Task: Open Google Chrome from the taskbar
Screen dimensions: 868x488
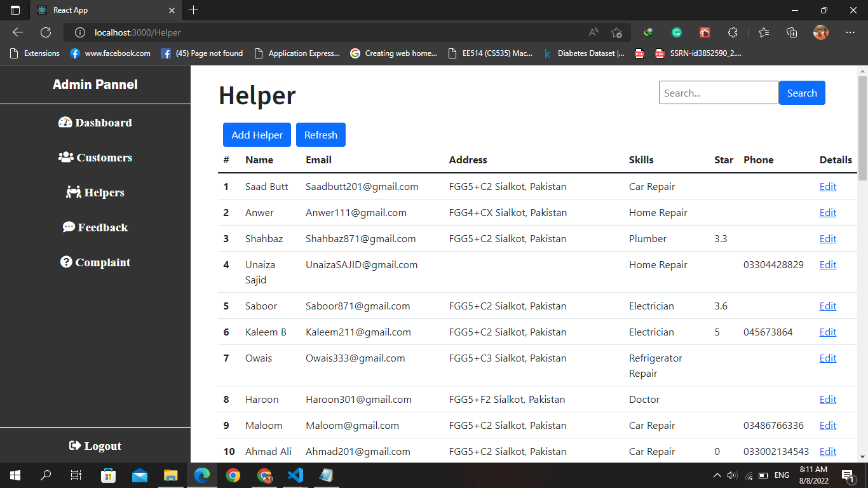Action: [233, 475]
